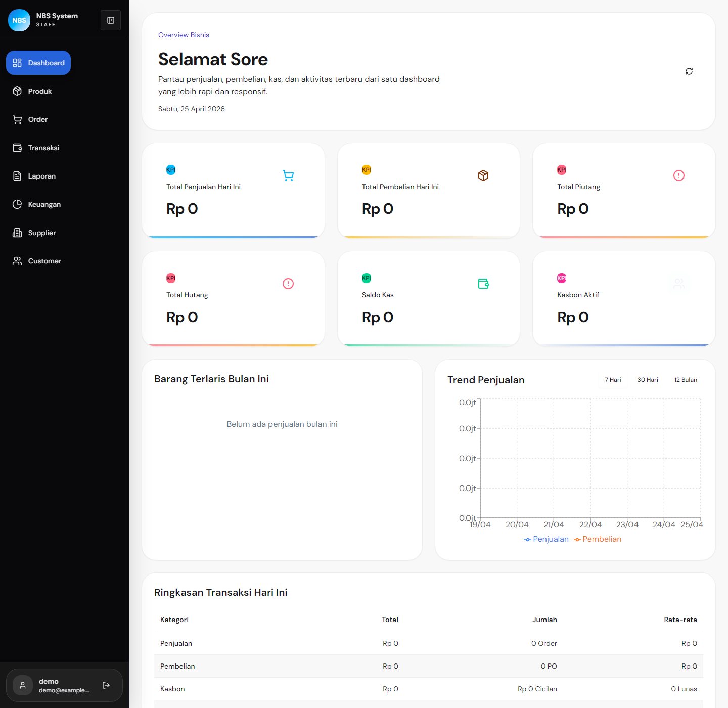
Task: Select the 7 Hari trend tab
Action: tap(613, 380)
